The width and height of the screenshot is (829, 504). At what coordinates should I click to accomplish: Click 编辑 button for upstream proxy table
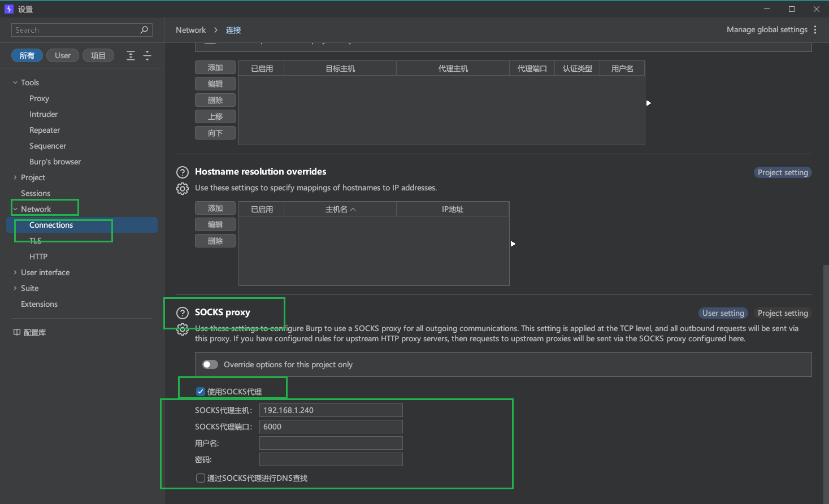[x=215, y=84]
